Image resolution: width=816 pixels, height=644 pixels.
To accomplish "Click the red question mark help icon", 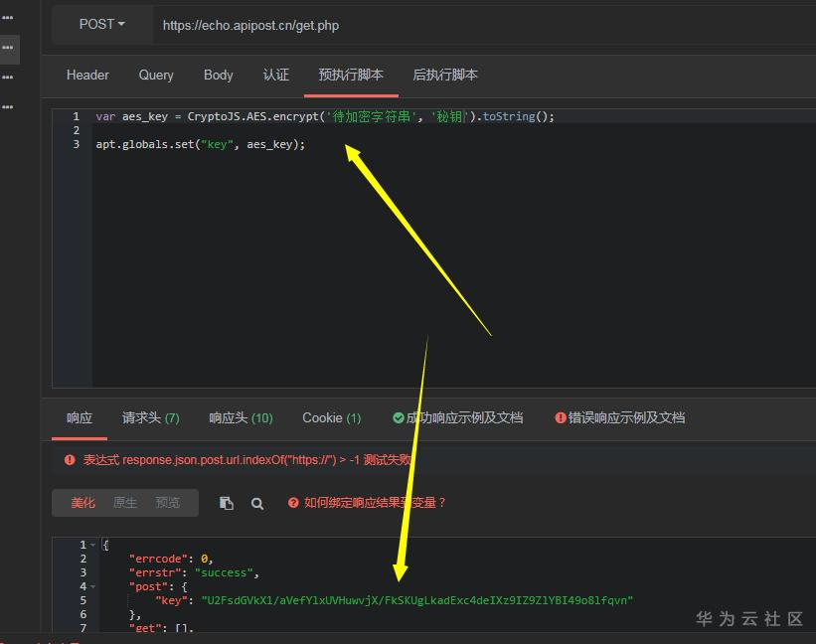I will coord(293,503).
